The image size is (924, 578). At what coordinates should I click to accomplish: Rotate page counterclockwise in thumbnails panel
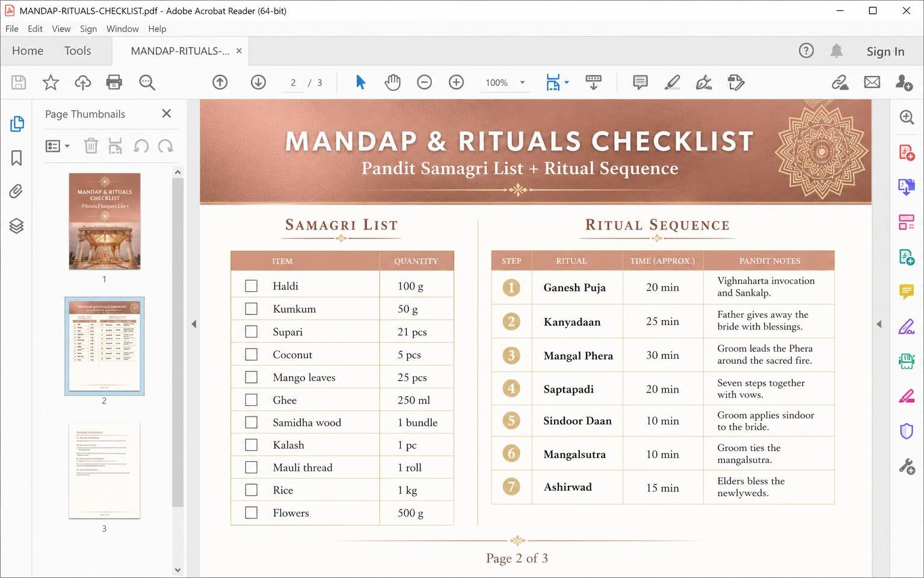click(x=141, y=146)
